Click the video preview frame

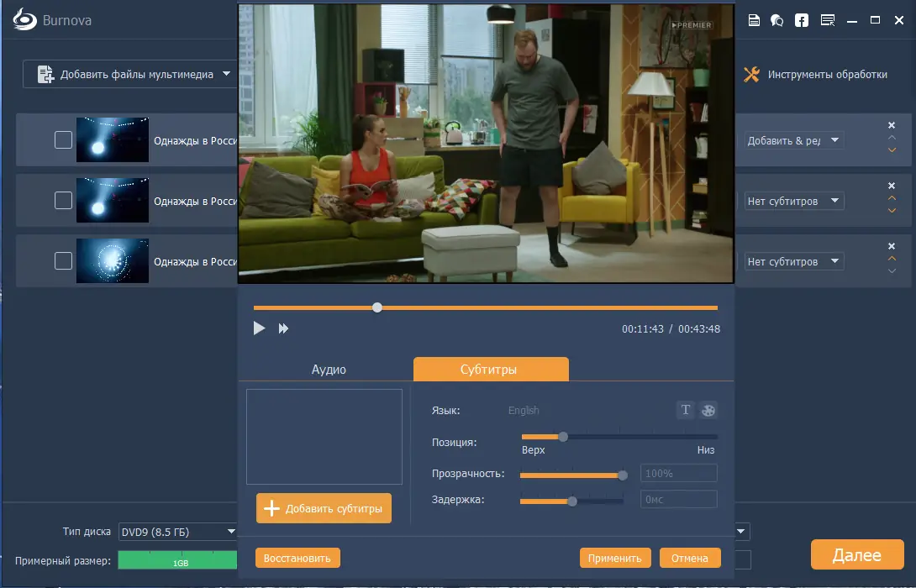pos(486,143)
